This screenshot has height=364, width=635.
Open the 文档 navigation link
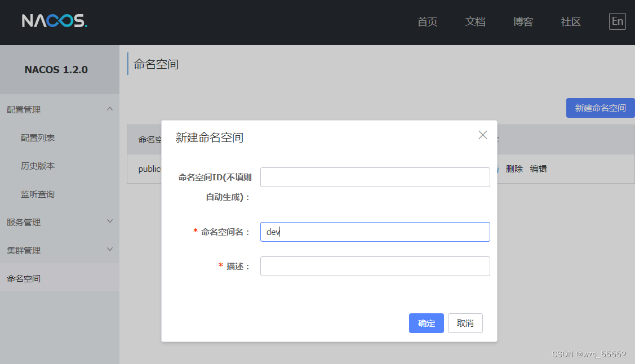point(475,21)
